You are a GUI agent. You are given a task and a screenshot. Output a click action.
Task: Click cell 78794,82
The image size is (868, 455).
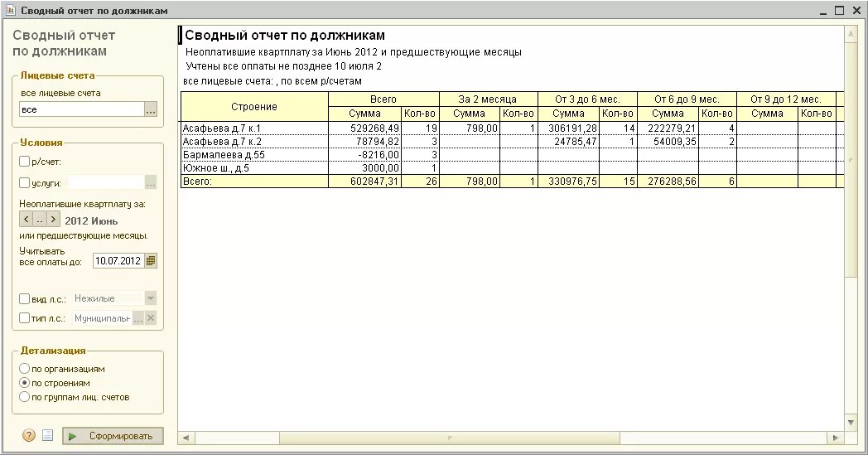[364, 142]
